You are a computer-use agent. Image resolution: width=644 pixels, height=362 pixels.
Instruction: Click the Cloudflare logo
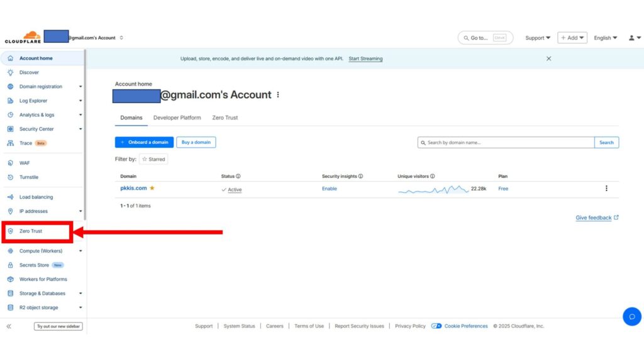(23, 38)
